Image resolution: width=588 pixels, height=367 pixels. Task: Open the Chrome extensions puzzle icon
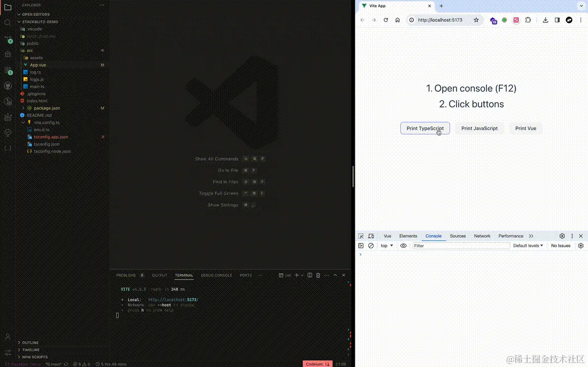tap(528, 20)
